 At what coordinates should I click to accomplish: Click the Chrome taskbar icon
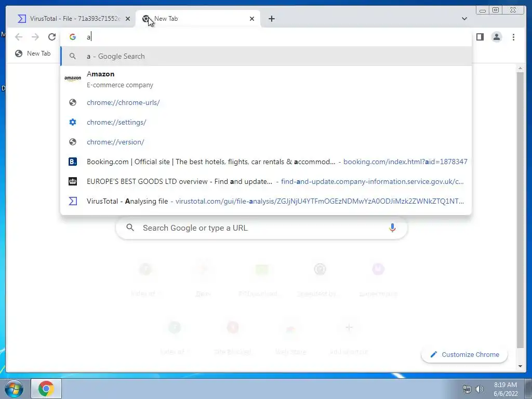pyautogui.click(x=46, y=389)
